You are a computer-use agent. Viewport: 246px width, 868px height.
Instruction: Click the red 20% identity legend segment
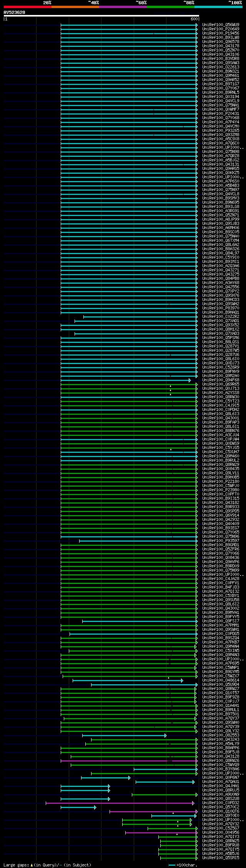click(27, 7)
